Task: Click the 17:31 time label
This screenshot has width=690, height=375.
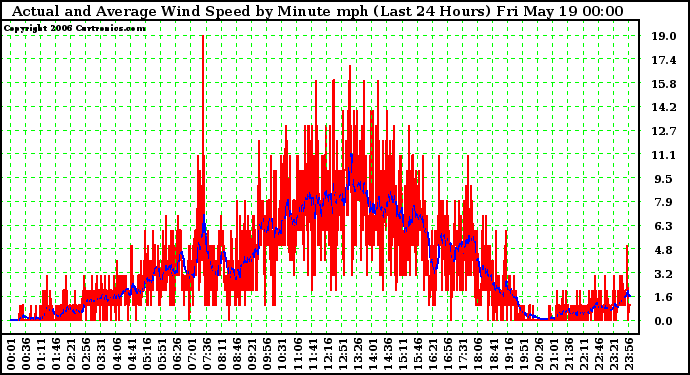Action: (x=463, y=354)
